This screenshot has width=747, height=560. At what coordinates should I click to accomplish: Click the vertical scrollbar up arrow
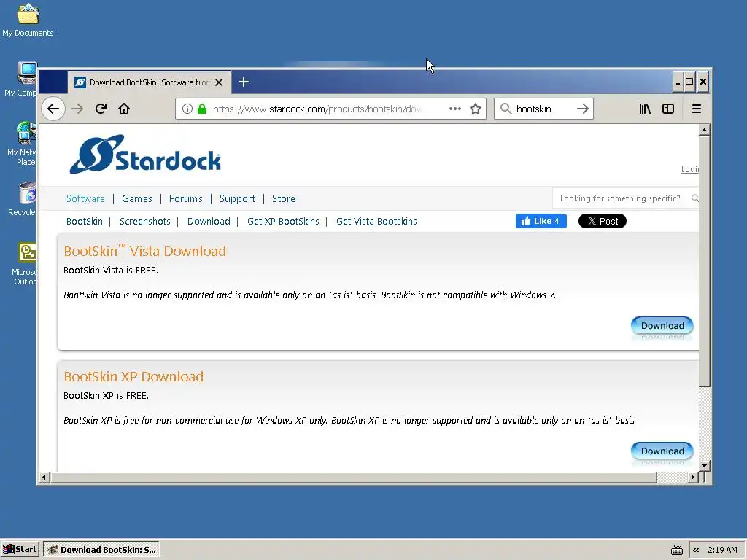(704, 130)
